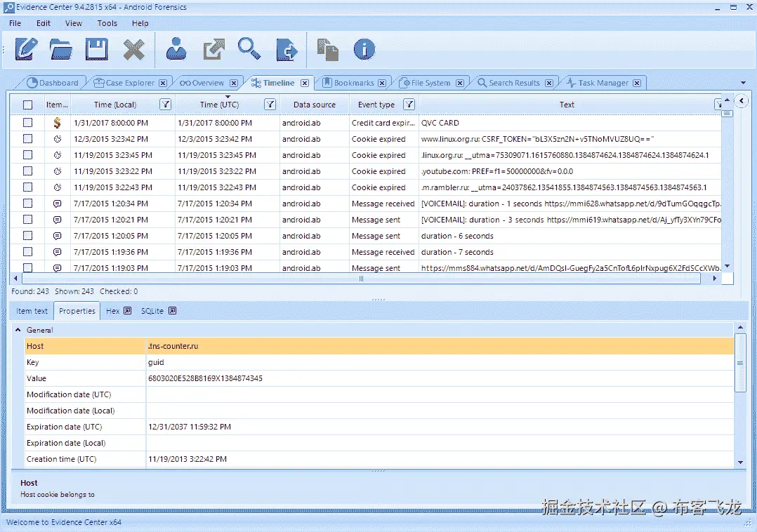Click the new case pencil icon

click(26, 49)
